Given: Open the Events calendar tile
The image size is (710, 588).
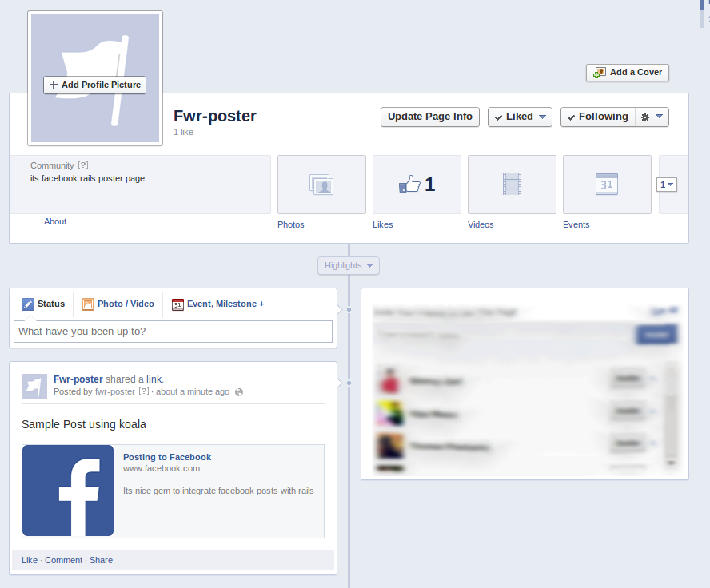Looking at the screenshot, I should [607, 185].
